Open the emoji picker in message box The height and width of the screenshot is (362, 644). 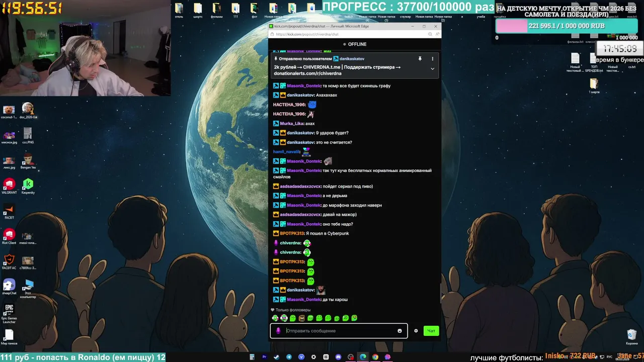pos(399,331)
